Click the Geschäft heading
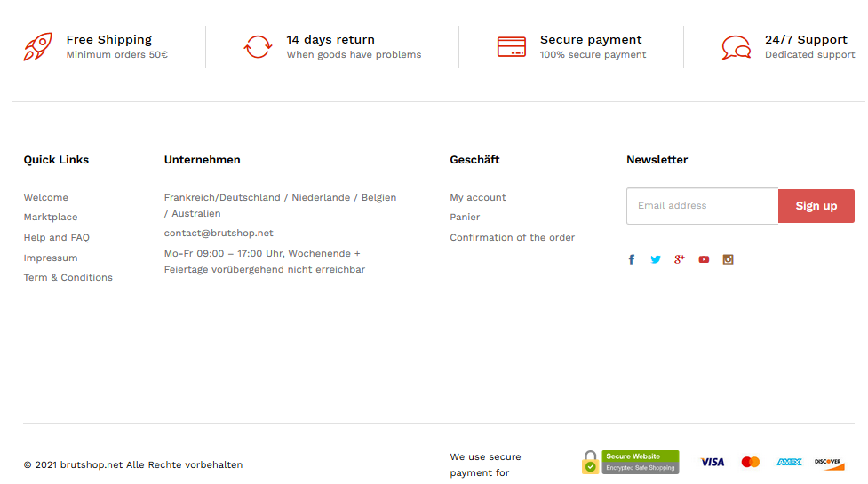Screen dimensions: 868x484 [x=474, y=160]
